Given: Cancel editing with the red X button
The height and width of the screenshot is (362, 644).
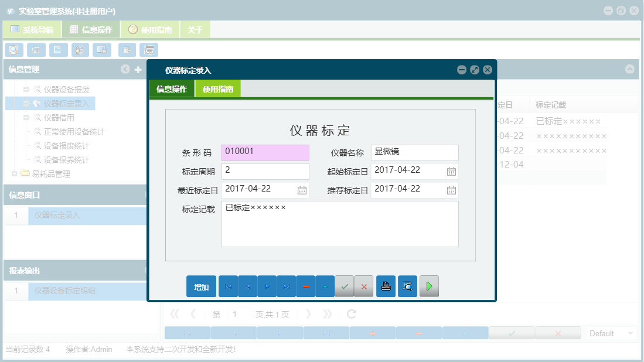Looking at the screenshot, I should point(364,286).
